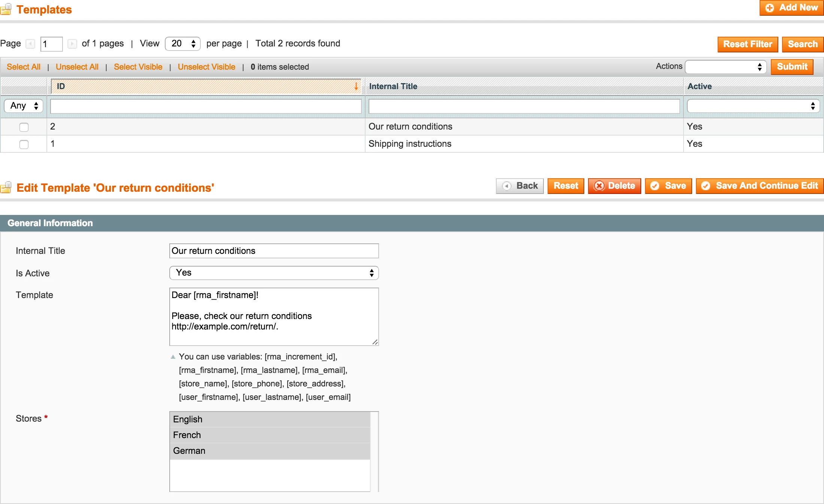Viewport: 824px width, 504px height.
Task: Click the previous page arrow
Action: click(30, 44)
